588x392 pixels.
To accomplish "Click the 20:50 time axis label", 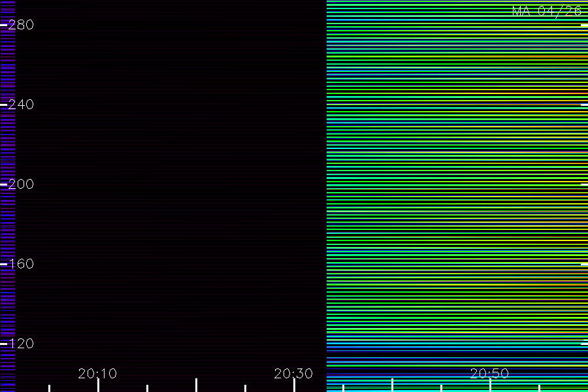I will (489, 373).
